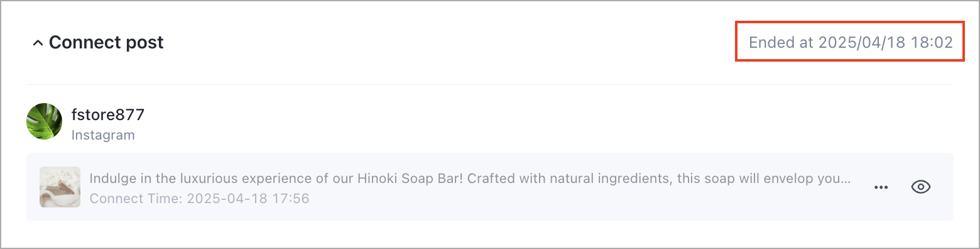The height and width of the screenshot is (249, 980).
Task: Click the fstore877 leaf profile avatar
Action: [x=44, y=121]
